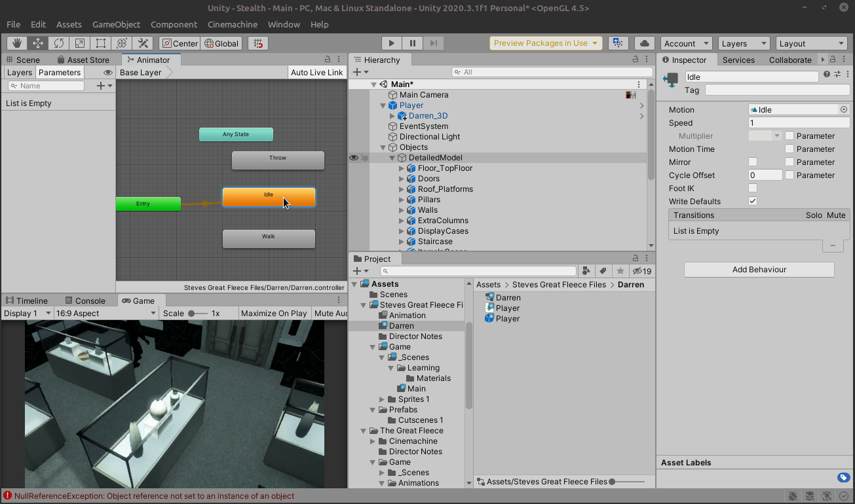The width and height of the screenshot is (855, 504).
Task: Click the Add Behaviour button
Action: coord(759,270)
